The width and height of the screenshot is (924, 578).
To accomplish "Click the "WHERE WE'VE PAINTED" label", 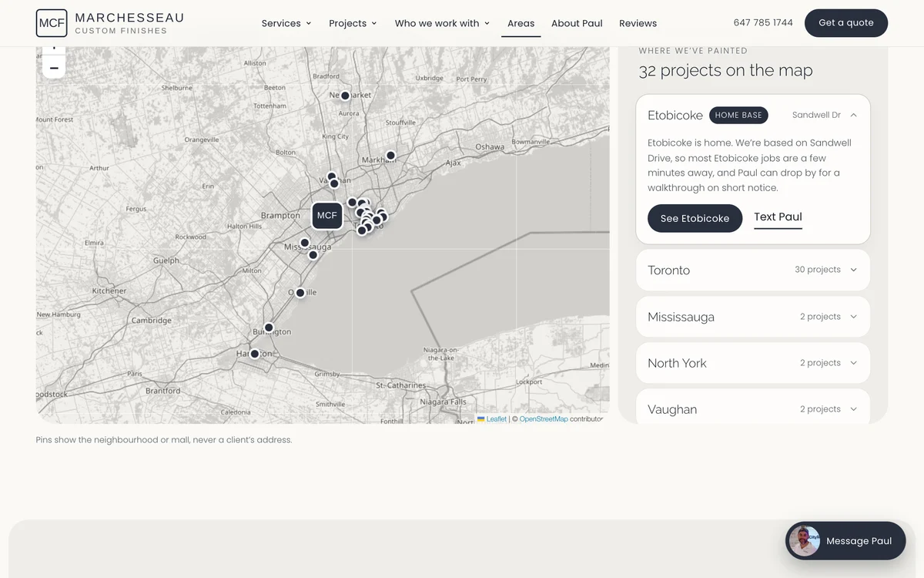I will [693, 51].
